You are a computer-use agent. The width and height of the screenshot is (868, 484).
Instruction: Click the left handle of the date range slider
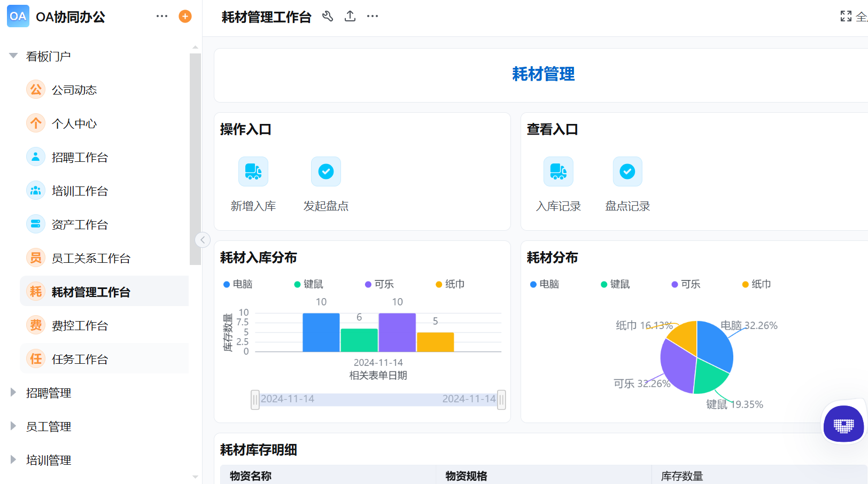pos(255,399)
